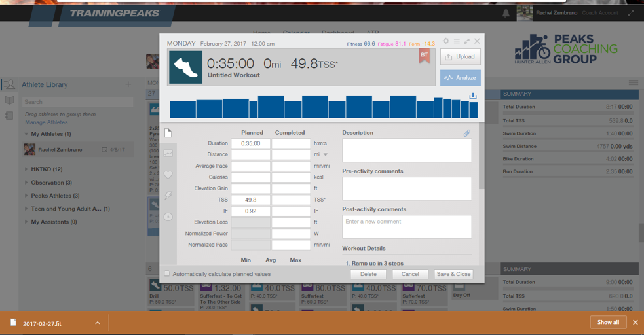
Task: Click the page vertical scrollbar thumb
Action: point(641,233)
